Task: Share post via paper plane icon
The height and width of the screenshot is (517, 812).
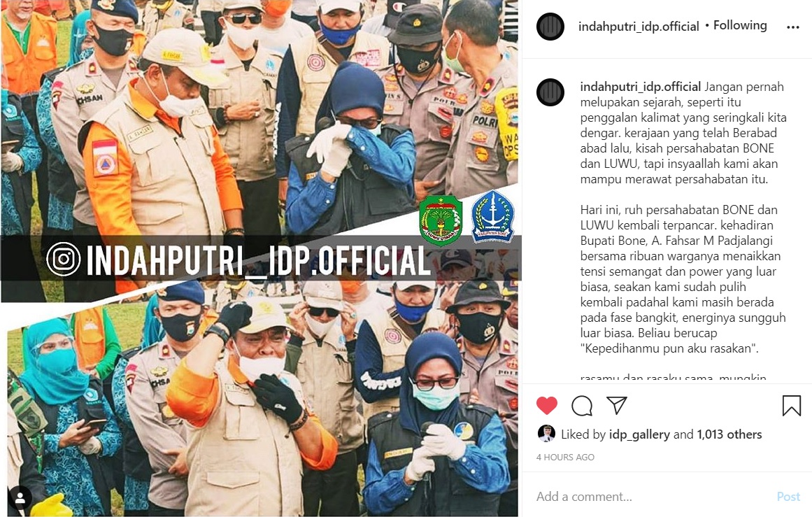Action: point(617,406)
